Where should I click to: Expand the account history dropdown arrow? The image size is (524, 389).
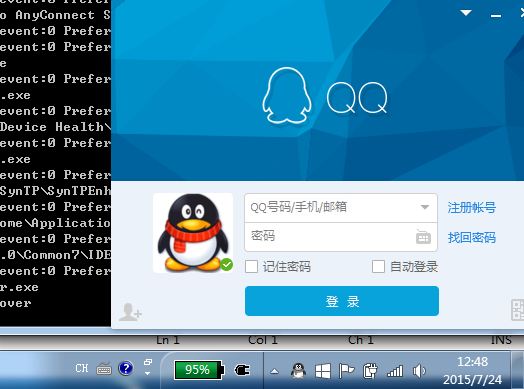(425, 207)
